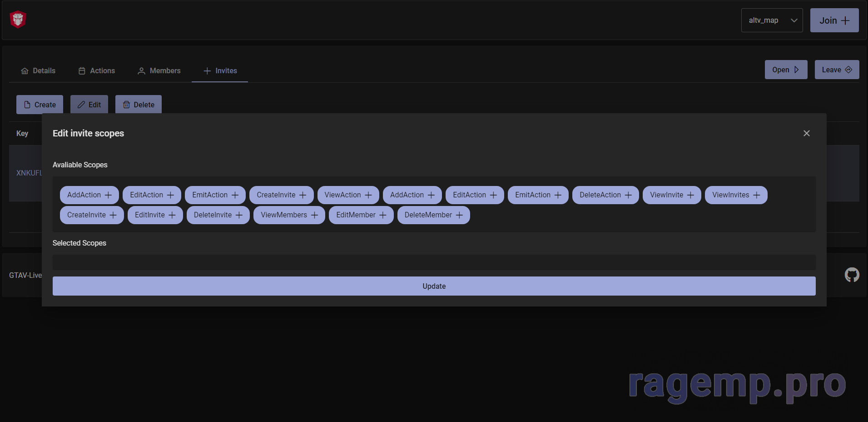Click the GTAV-Live footer text
This screenshot has height=422, width=868.
(25, 275)
